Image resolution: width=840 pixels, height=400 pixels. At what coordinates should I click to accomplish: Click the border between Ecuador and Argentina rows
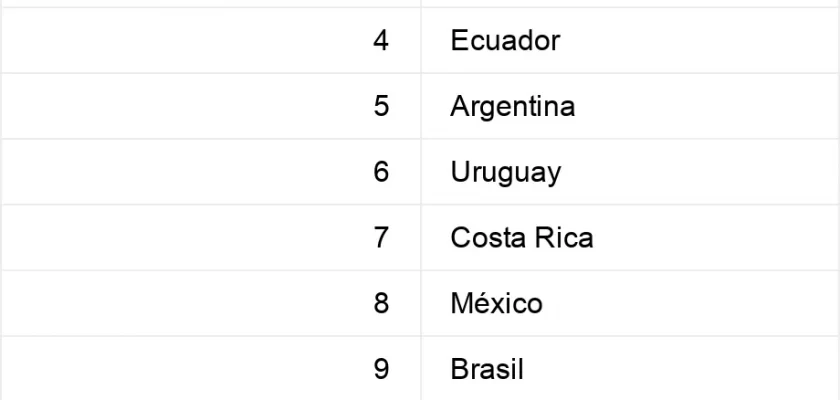click(x=420, y=73)
